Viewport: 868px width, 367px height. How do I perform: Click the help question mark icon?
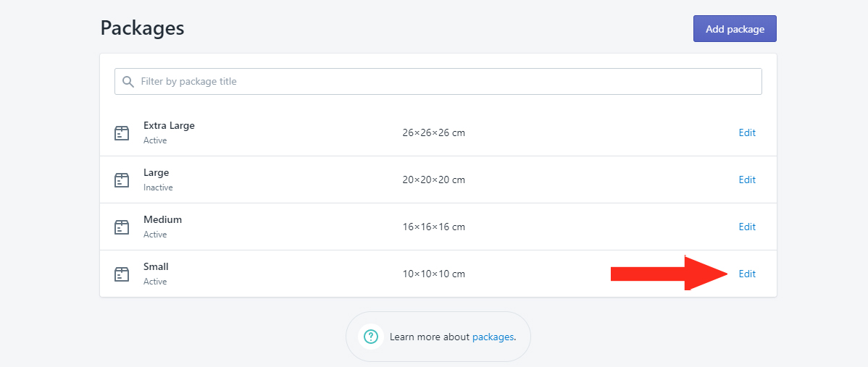tap(371, 337)
